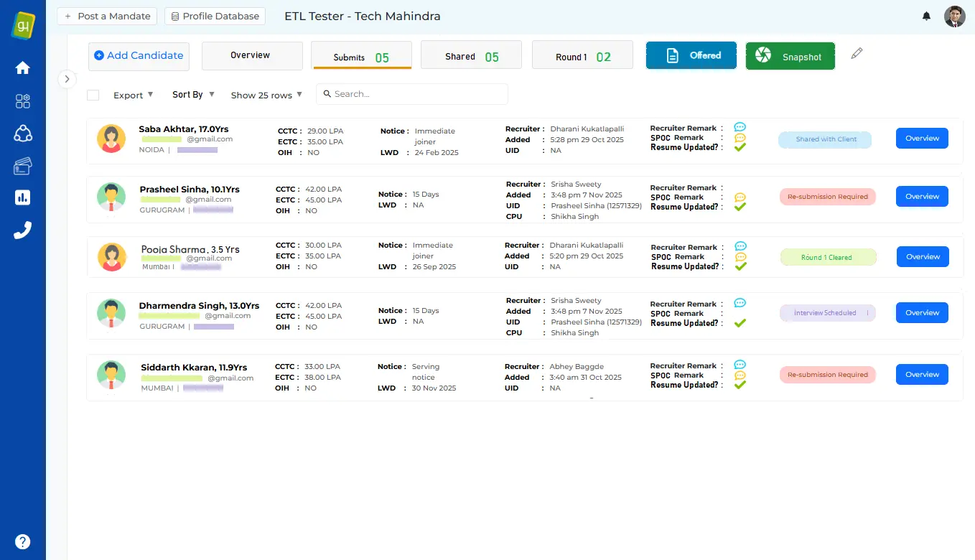Open Prasheel Sinha's SPOC remark icon

click(x=740, y=197)
